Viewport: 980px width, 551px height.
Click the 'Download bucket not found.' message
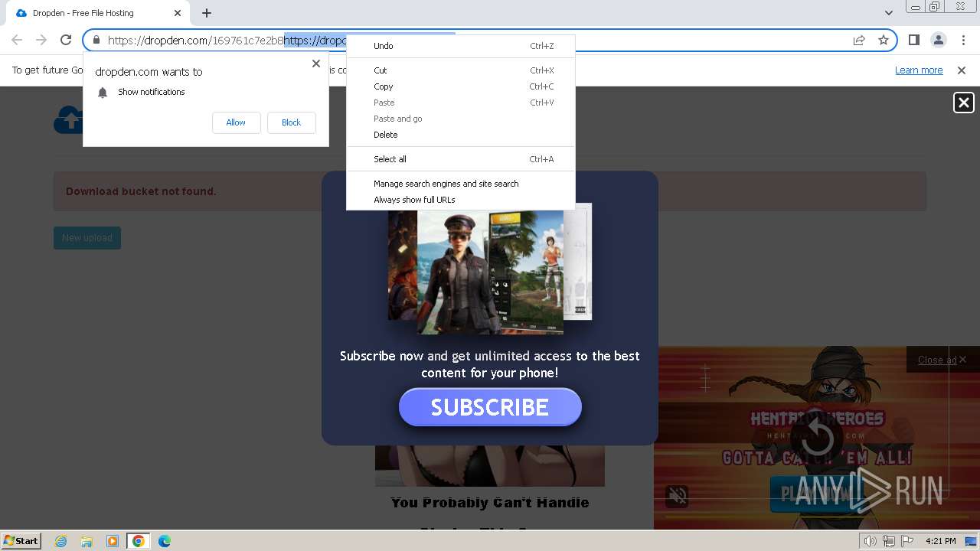pyautogui.click(x=141, y=191)
